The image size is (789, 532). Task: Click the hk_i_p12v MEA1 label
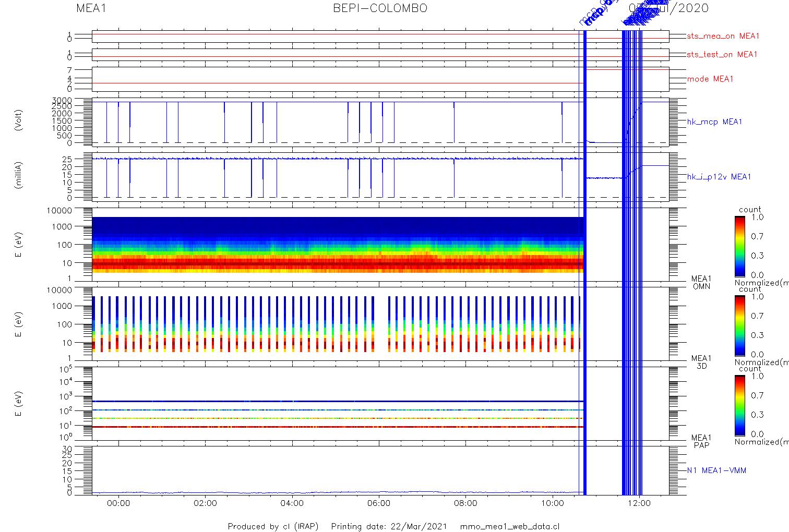pos(719,177)
